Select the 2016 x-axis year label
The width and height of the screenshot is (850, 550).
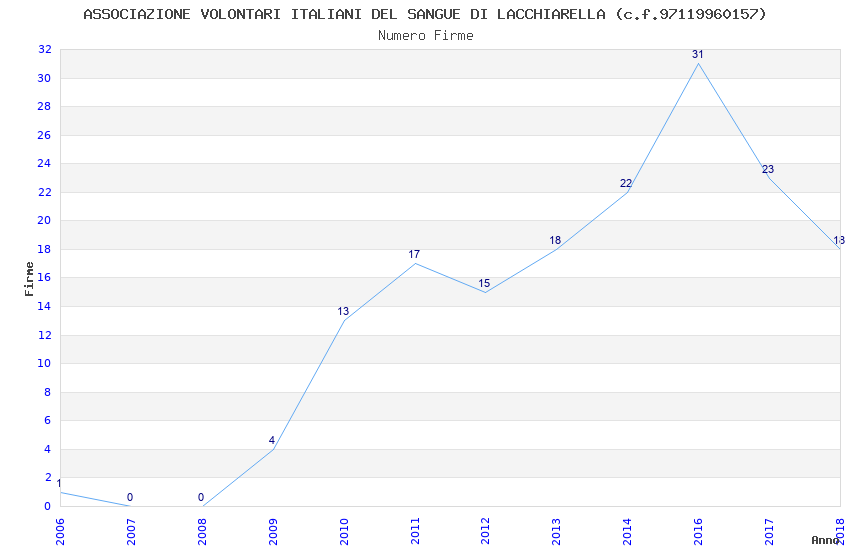coord(698,531)
